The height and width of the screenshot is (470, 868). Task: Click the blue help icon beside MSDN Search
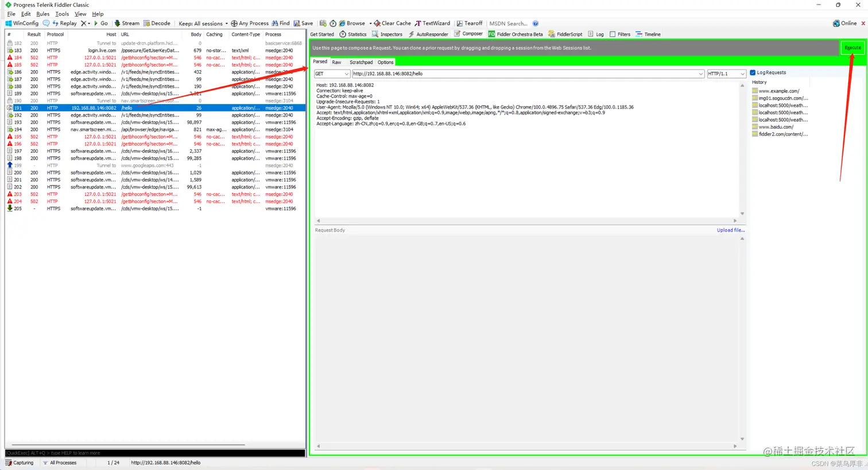(x=536, y=24)
